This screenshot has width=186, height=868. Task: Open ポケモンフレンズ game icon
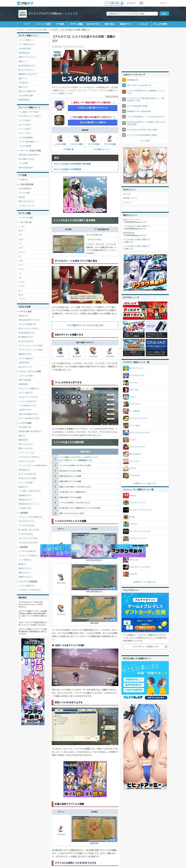coord(126,368)
